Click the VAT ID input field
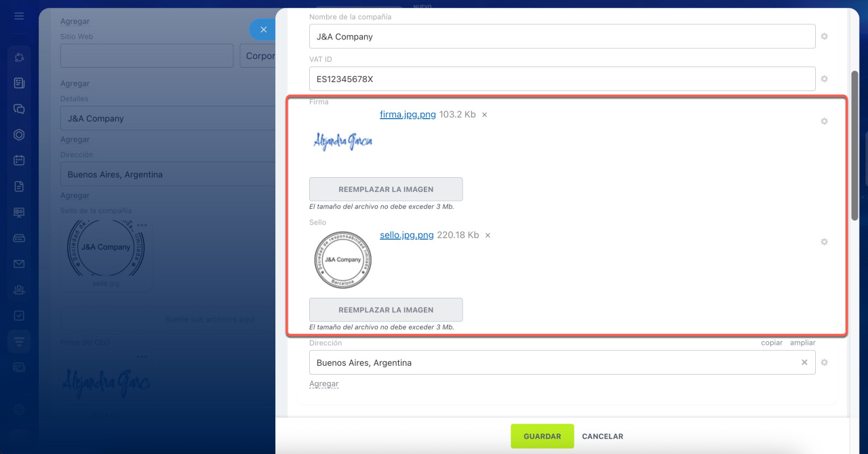Viewport: 868px width, 454px height. tap(561, 79)
